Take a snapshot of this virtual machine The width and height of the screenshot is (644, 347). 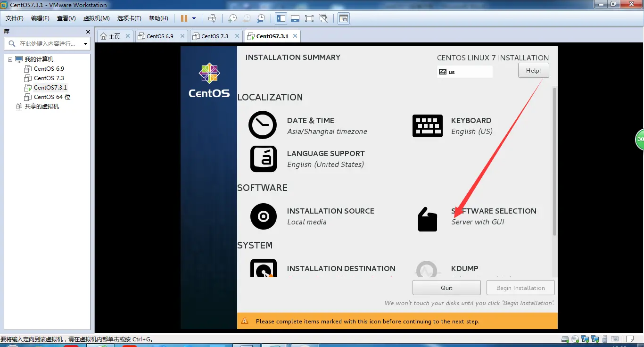pyautogui.click(x=232, y=18)
